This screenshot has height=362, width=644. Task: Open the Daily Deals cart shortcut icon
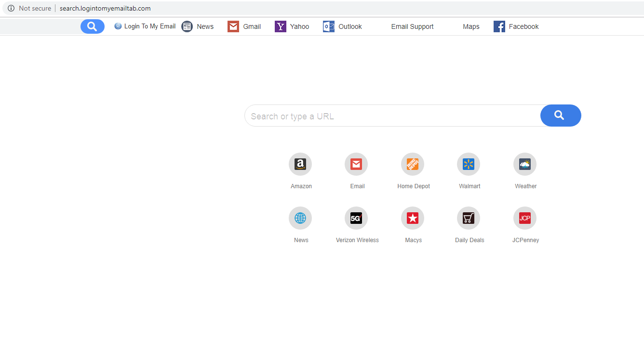point(469,218)
